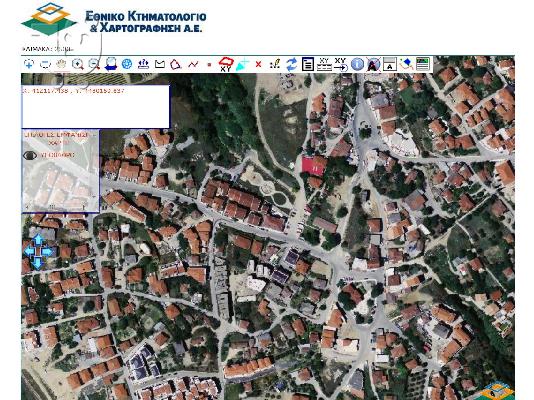Open the green legend table icon
Viewport: 534px width, 400px height.
coord(423,64)
